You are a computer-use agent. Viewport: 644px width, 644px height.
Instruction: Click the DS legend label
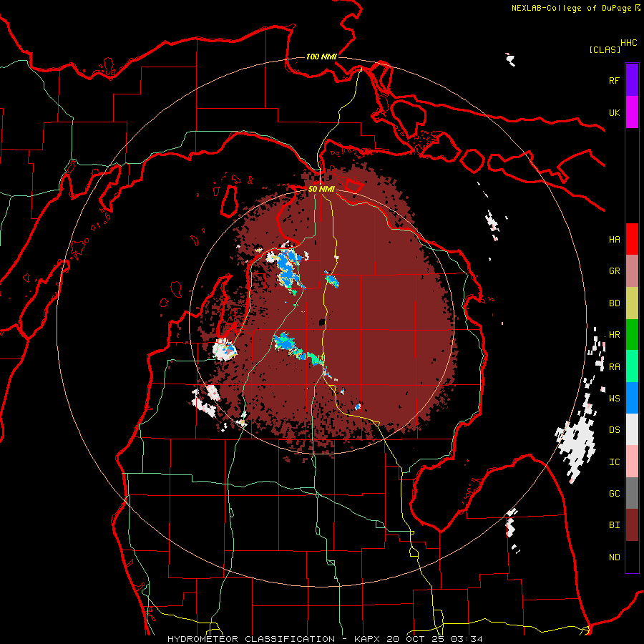(x=614, y=430)
